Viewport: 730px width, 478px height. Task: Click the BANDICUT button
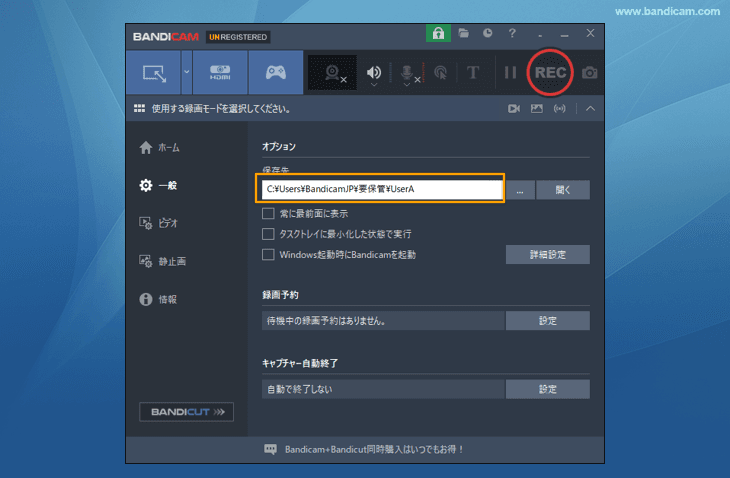(x=187, y=412)
